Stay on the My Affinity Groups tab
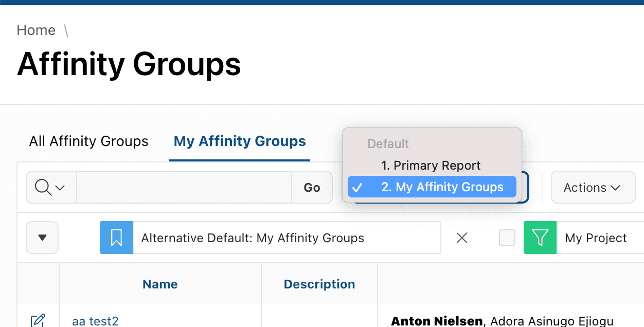 tap(239, 141)
